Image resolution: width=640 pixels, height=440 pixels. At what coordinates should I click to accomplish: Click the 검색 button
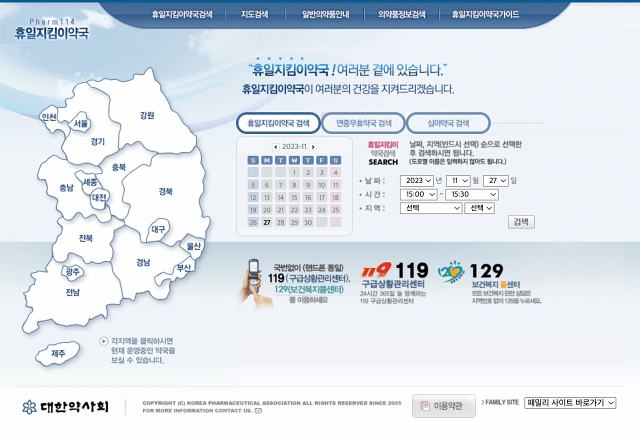521,222
